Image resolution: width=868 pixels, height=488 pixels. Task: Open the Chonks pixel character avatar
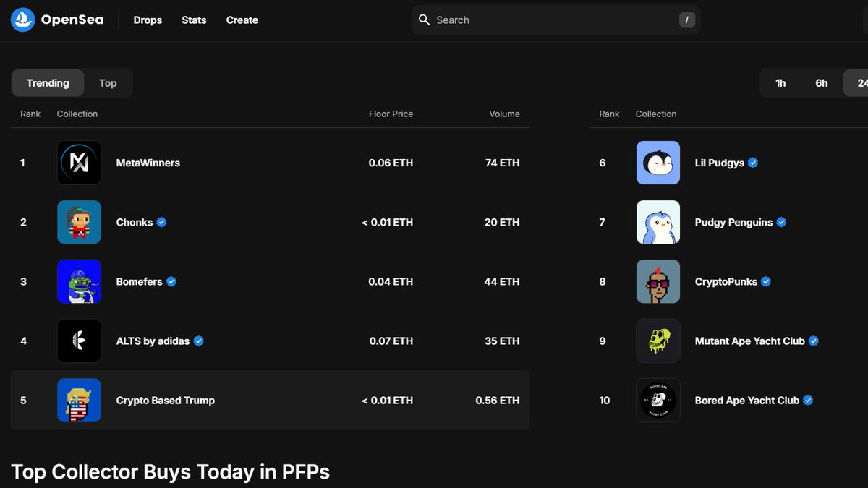[x=79, y=222]
